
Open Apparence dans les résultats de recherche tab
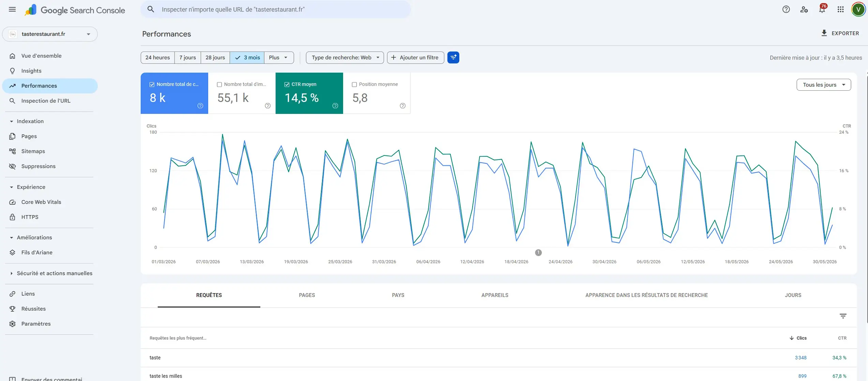click(646, 295)
